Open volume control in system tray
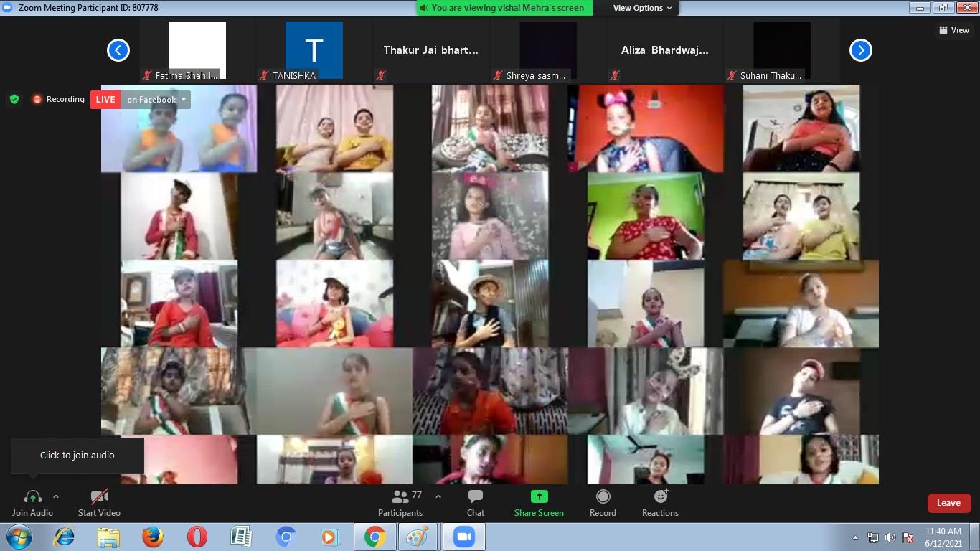 pos(890,537)
